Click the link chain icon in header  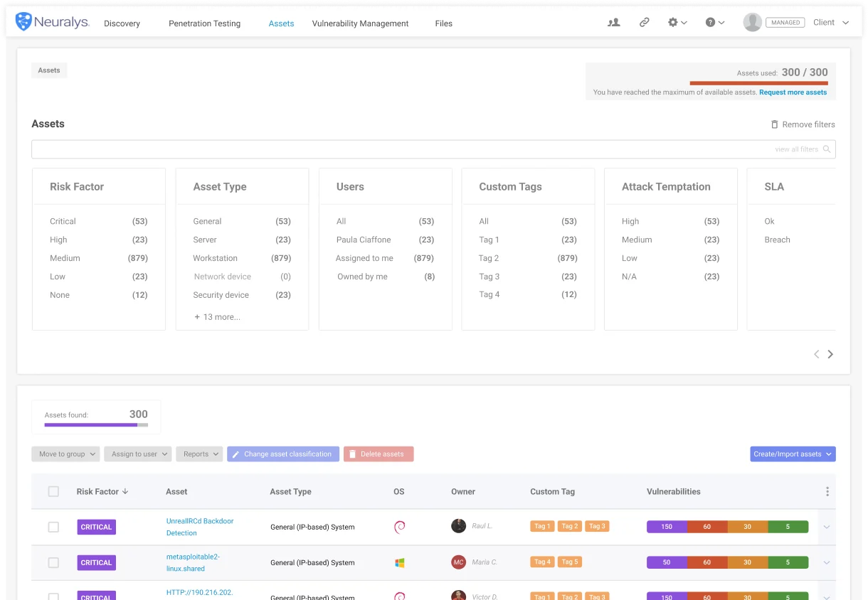tap(644, 22)
